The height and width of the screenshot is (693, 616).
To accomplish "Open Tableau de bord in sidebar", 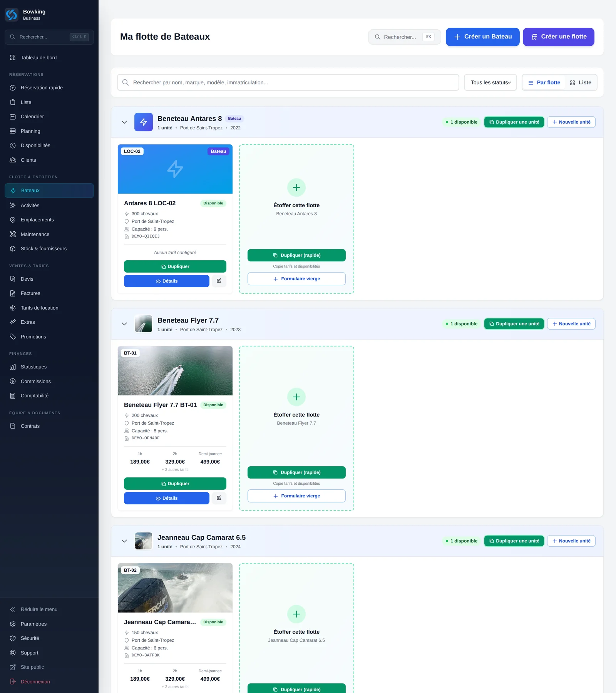I will (49, 58).
